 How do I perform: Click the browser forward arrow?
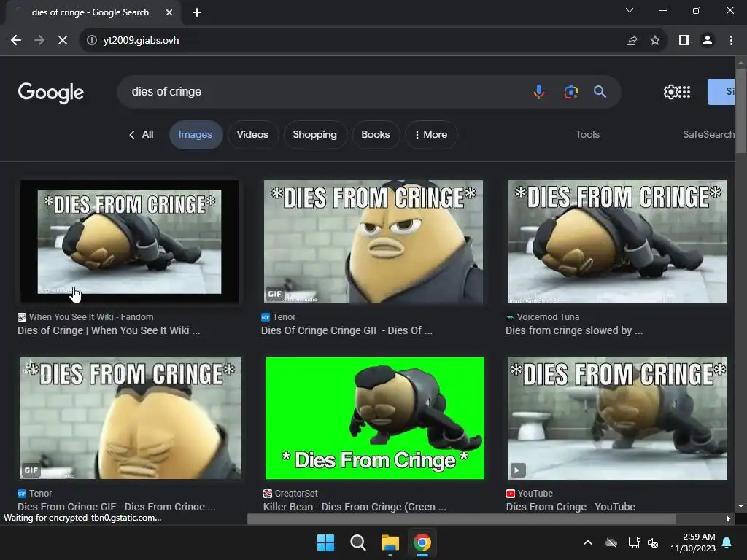coord(39,41)
